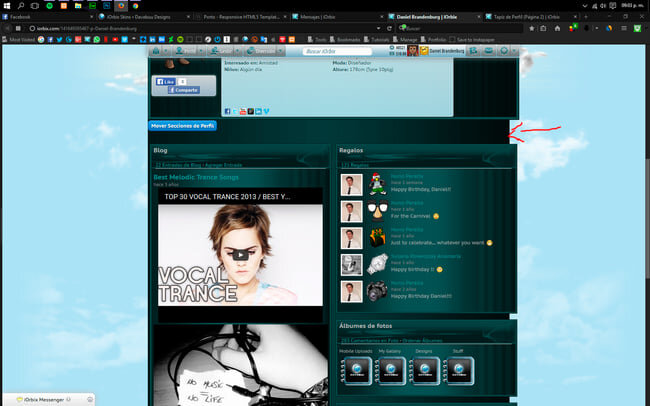
Task: Open the Windows Start menu
Action: (7, 6)
